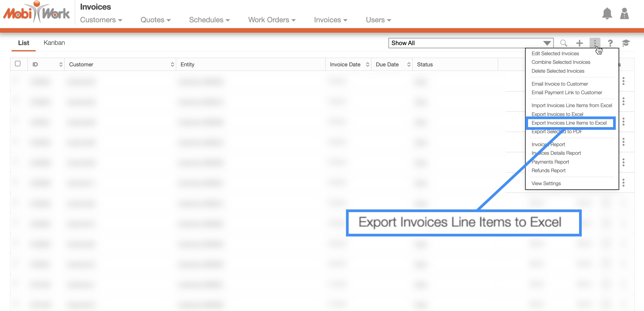Click the search magnifier icon

[563, 43]
